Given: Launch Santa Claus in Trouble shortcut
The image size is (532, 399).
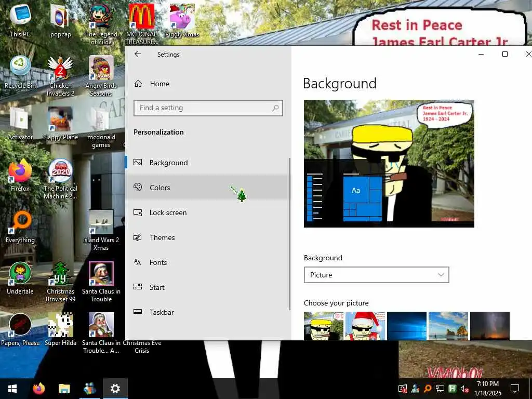Looking at the screenshot, I should coord(101,282).
